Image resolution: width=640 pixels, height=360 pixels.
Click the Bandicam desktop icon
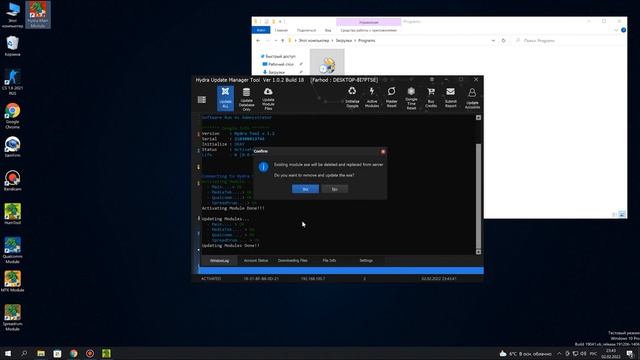point(12,181)
